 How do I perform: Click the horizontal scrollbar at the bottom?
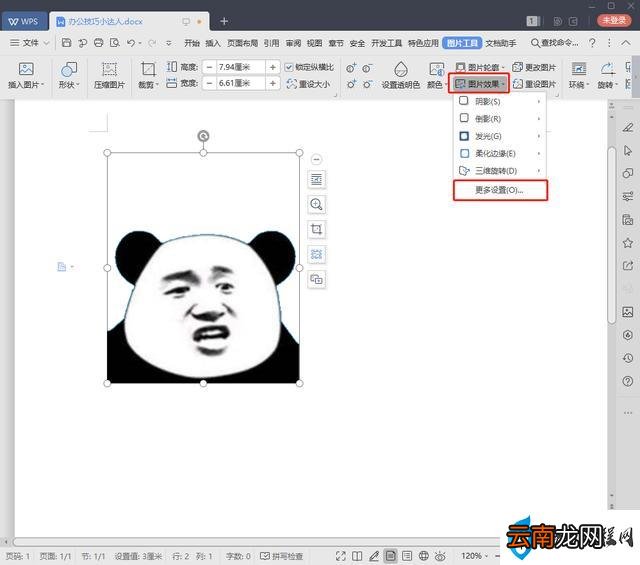click(x=257, y=542)
